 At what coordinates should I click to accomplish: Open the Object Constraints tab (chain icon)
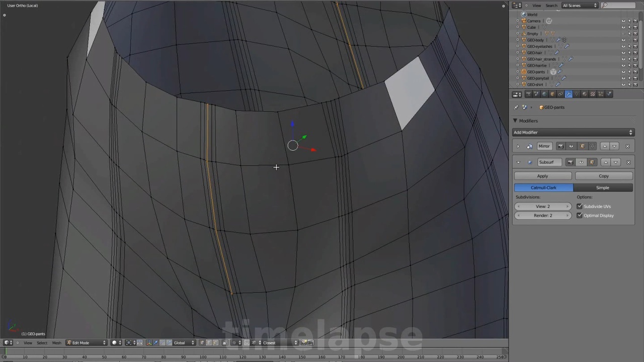pos(560,94)
